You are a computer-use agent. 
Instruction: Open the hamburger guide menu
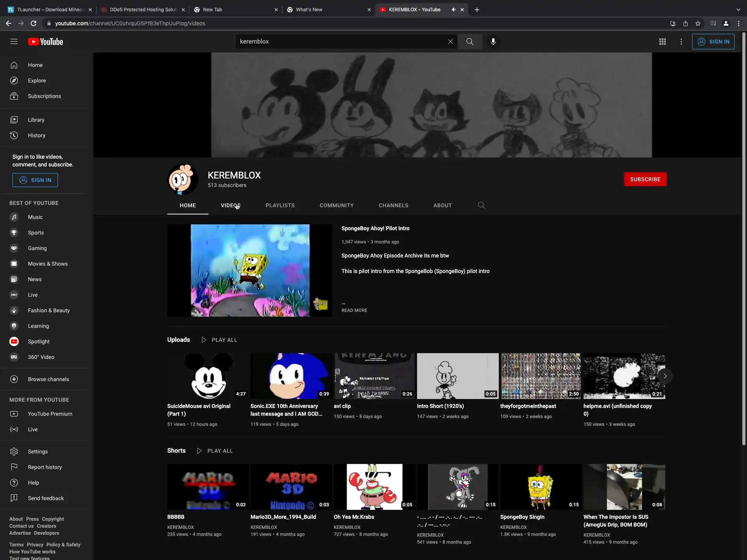[x=14, y=42]
